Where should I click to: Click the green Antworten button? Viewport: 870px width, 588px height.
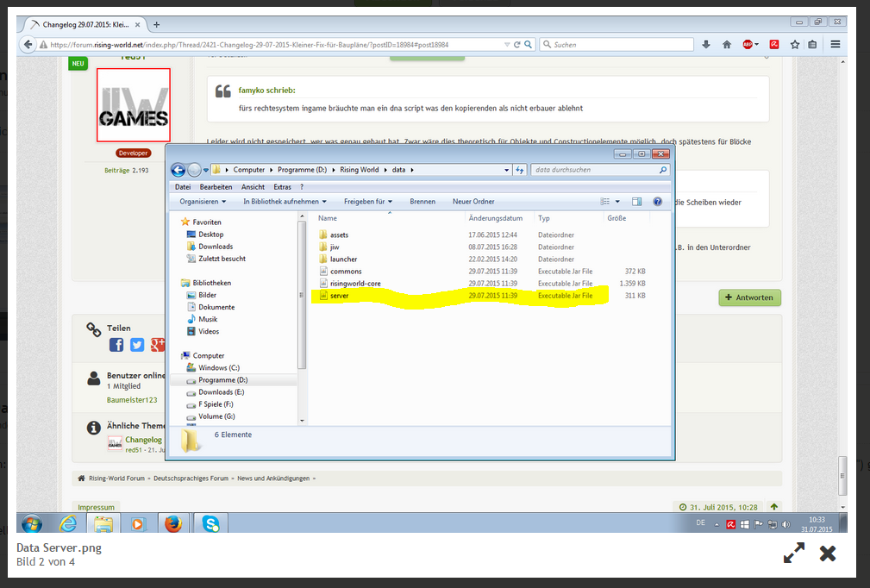point(749,297)
